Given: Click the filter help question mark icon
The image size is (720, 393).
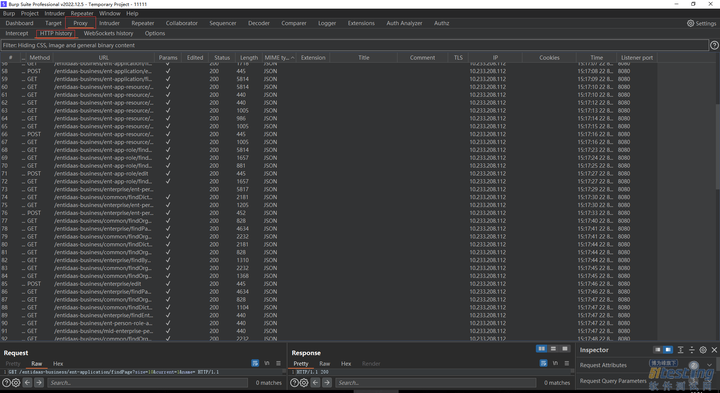Looking at the screenshot, I should pyautogui.click(x=714, y=45).
